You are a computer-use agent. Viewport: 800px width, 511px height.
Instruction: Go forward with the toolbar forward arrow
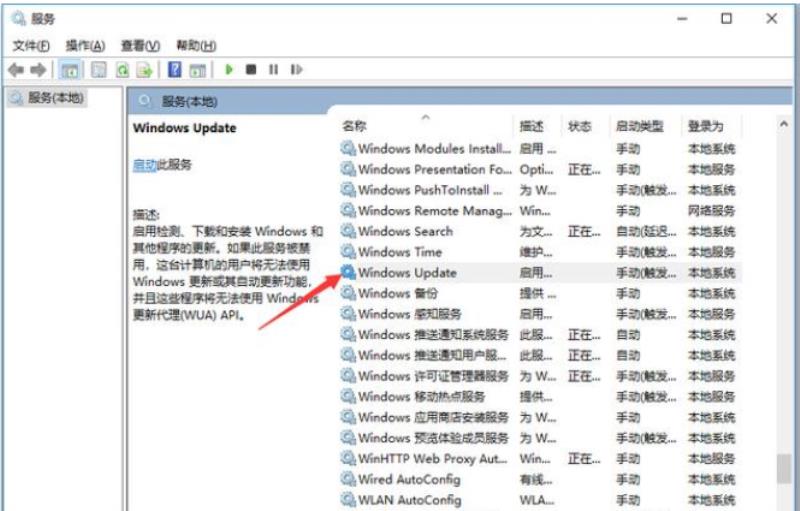pos(38,69)
